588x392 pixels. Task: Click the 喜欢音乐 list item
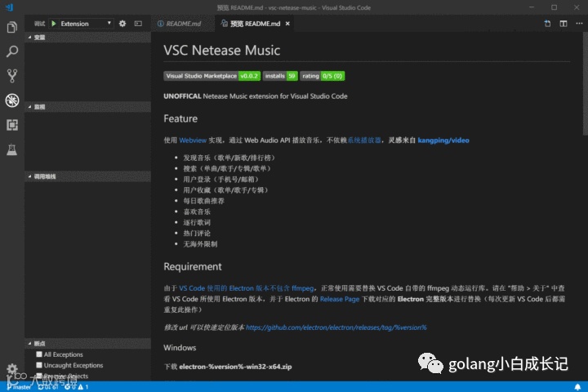[x=197, y=212]
